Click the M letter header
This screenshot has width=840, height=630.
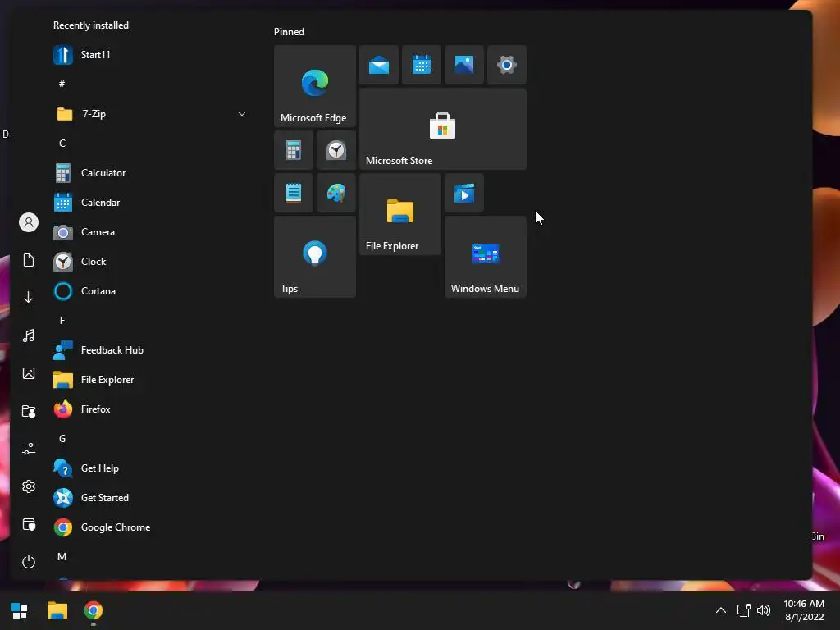pyautogui.click(x=62, y=557)
